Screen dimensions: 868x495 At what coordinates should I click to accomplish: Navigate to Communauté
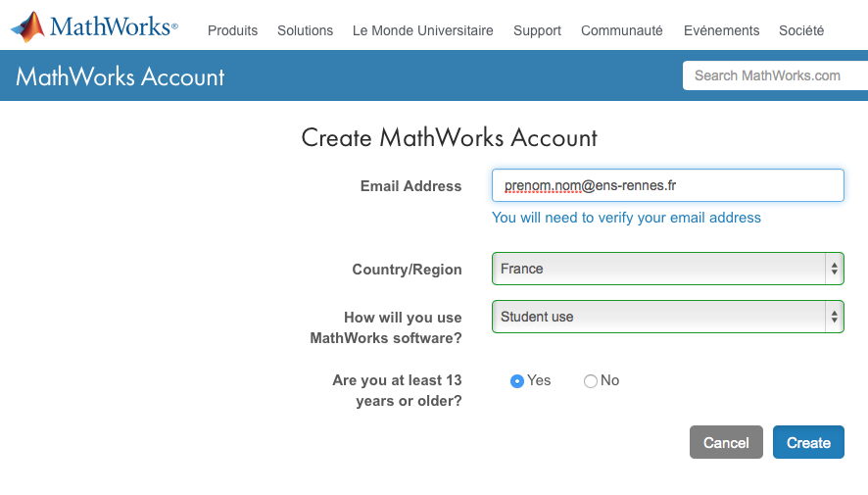(x=621, y=30)
